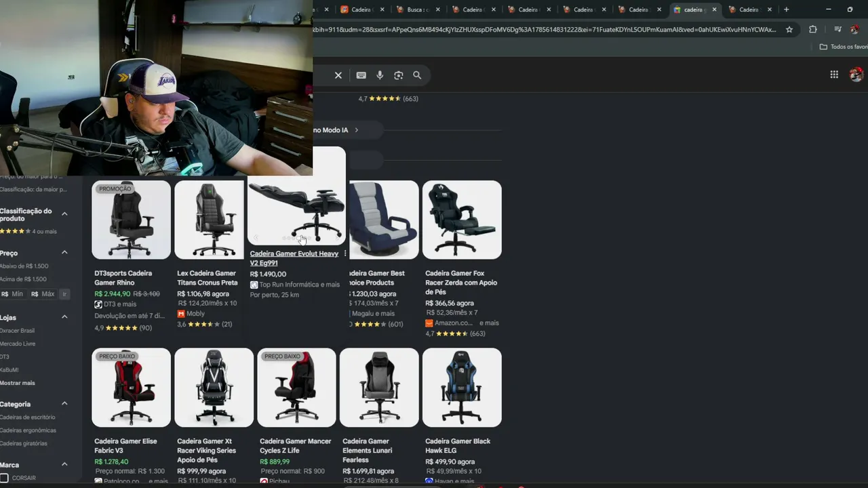Collapse the Marca filter section
The image size is (868, 488).
[64, 465]
